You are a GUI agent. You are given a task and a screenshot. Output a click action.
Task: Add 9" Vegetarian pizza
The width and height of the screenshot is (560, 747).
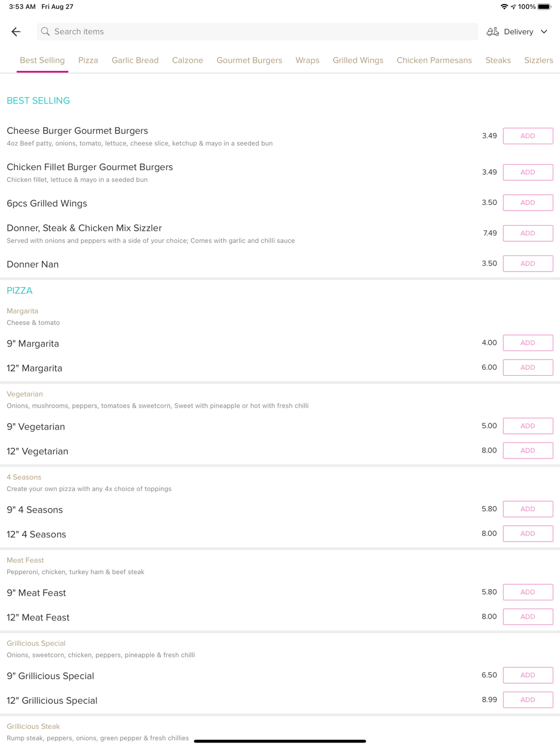click(x=528, y=426)
